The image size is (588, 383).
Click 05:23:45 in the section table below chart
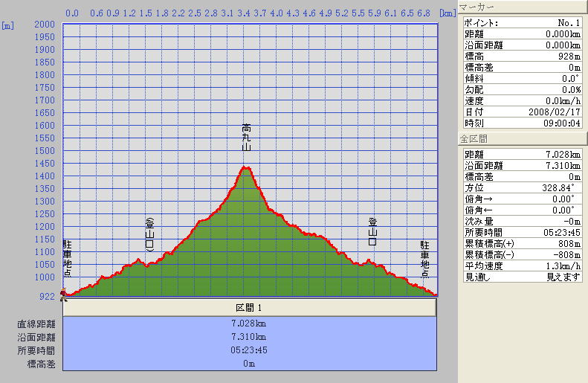[x=248, y=350]
